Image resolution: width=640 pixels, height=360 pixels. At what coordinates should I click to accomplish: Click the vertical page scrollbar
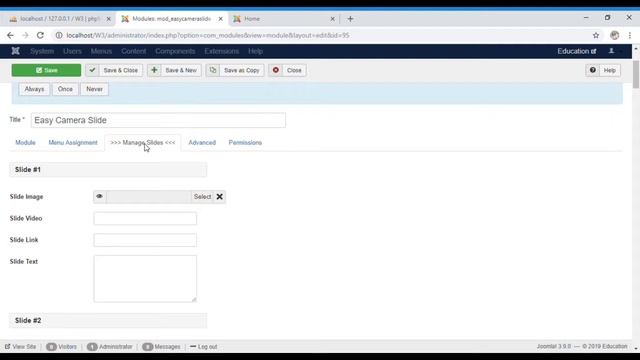pyautogui.click(x=636, y=73)
